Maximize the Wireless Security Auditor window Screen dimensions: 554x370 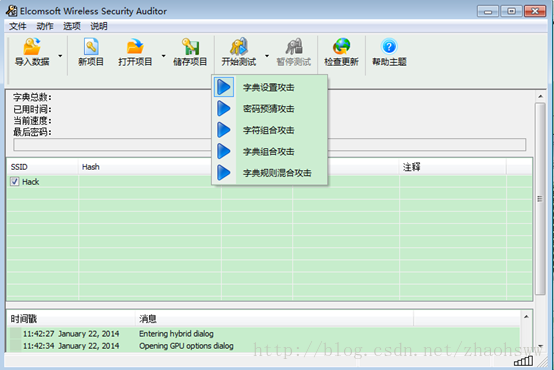pyautogui.click(x=511, y=11)
